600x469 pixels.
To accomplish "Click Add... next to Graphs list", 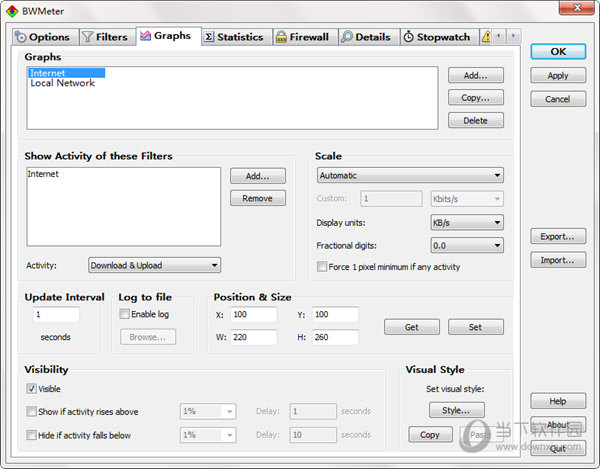I will [476, 75].
